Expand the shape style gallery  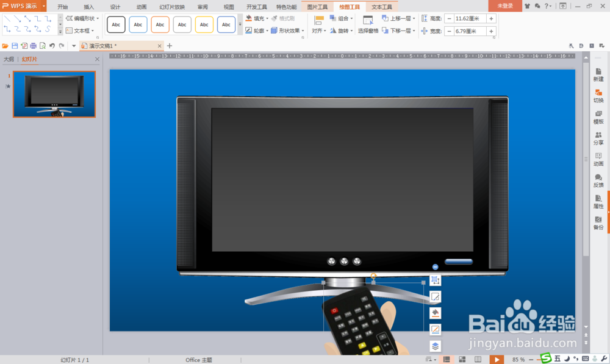(240, 24)
